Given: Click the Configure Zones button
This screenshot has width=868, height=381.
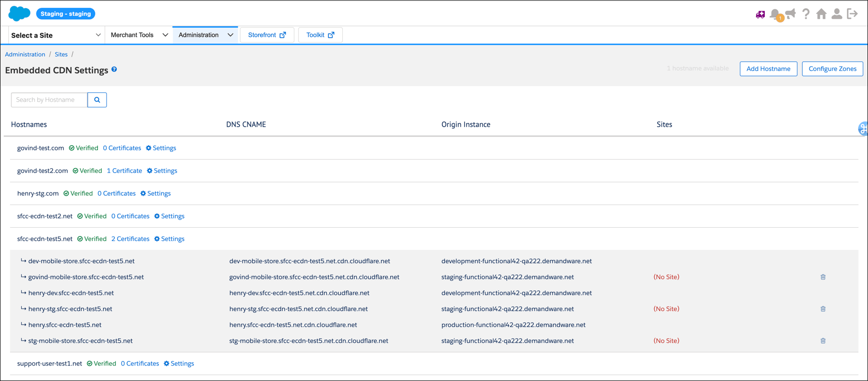Looking at the screenshot, I should tap(832, 69).
